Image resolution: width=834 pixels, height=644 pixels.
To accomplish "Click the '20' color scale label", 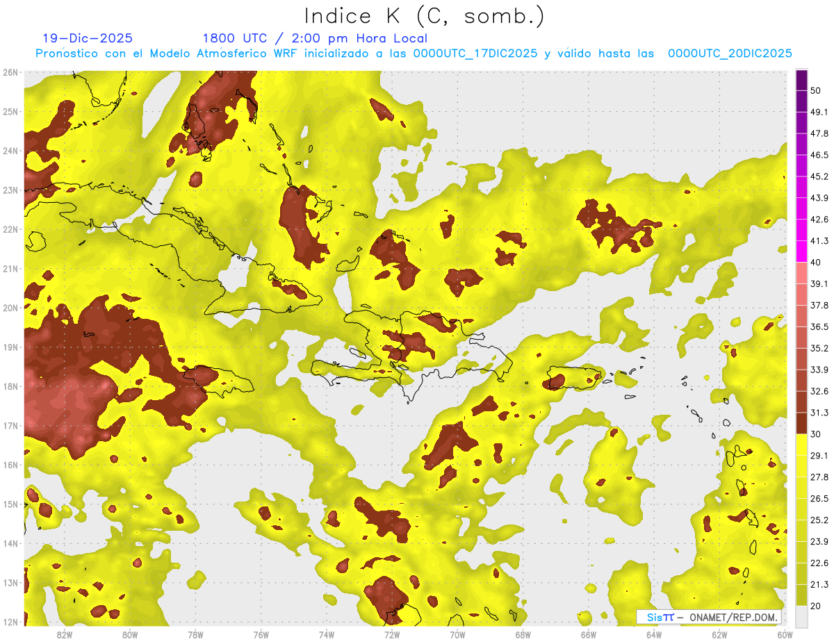I will pos(816,606).
